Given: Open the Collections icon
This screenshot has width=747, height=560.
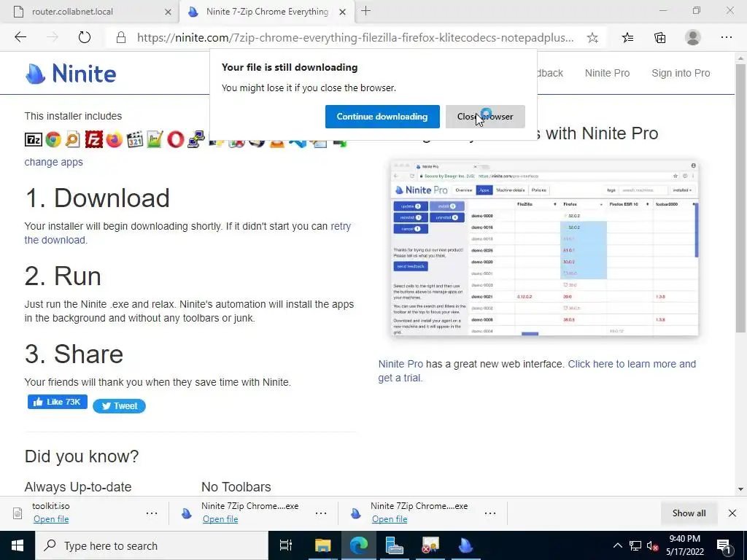Looking at the screenshot, I should tap(659, 38).
